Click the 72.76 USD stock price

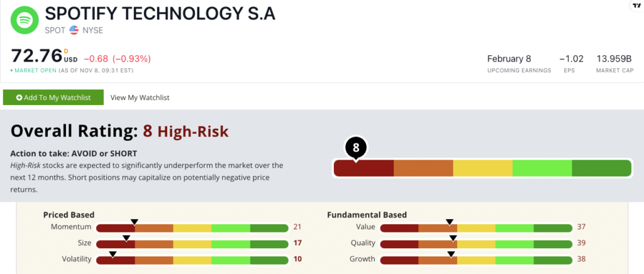45,55
